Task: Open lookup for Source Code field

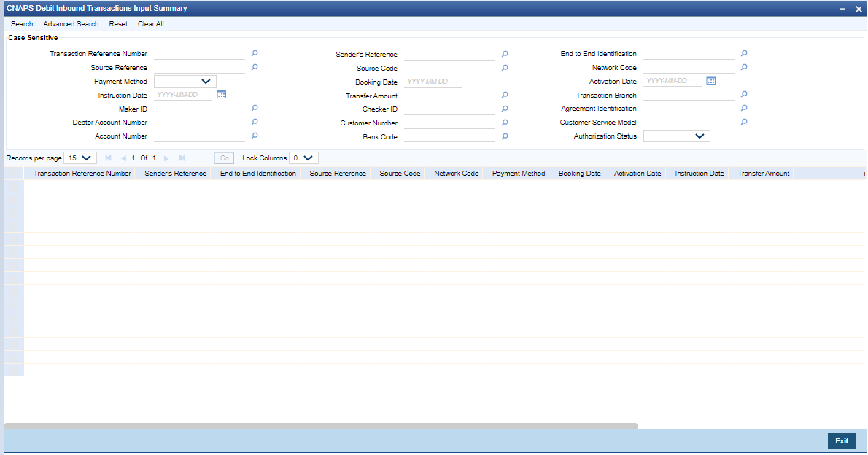Action: pos(505,68)
